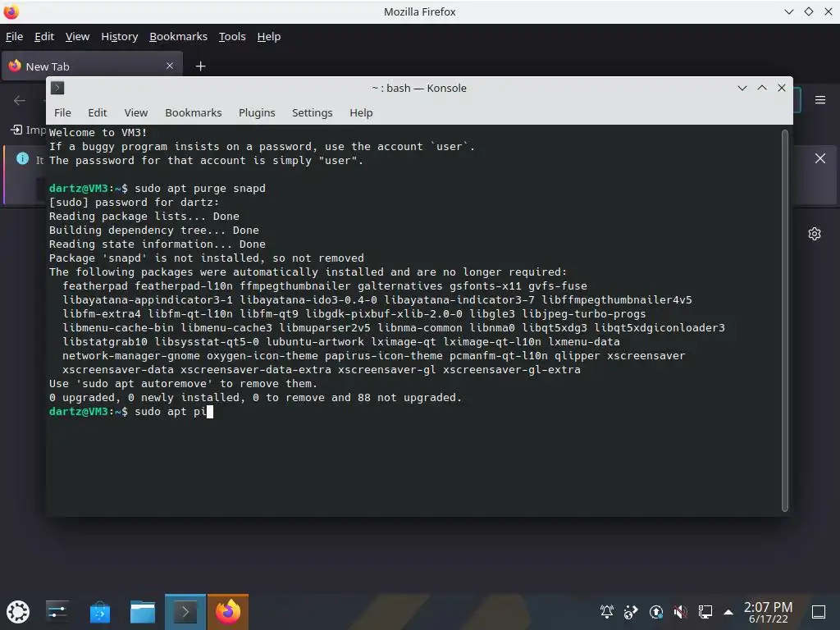This screenshot has height=630, width=840.
Task: Click 'lubuntu-artwork' in terminal output
Action: coord(315,341)
